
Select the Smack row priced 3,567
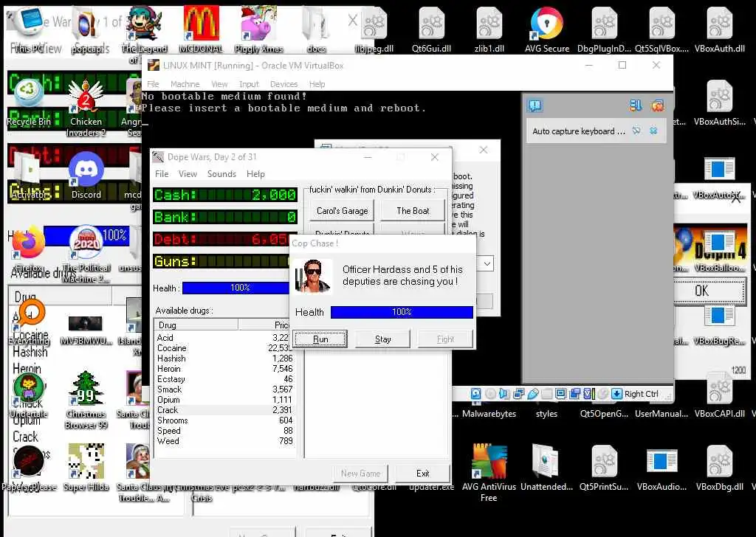click(x=224, y=389)
